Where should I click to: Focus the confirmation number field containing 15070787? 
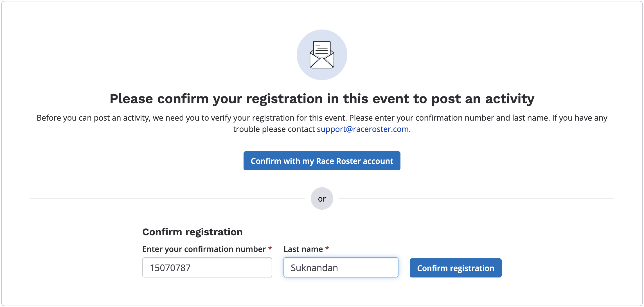207,268
